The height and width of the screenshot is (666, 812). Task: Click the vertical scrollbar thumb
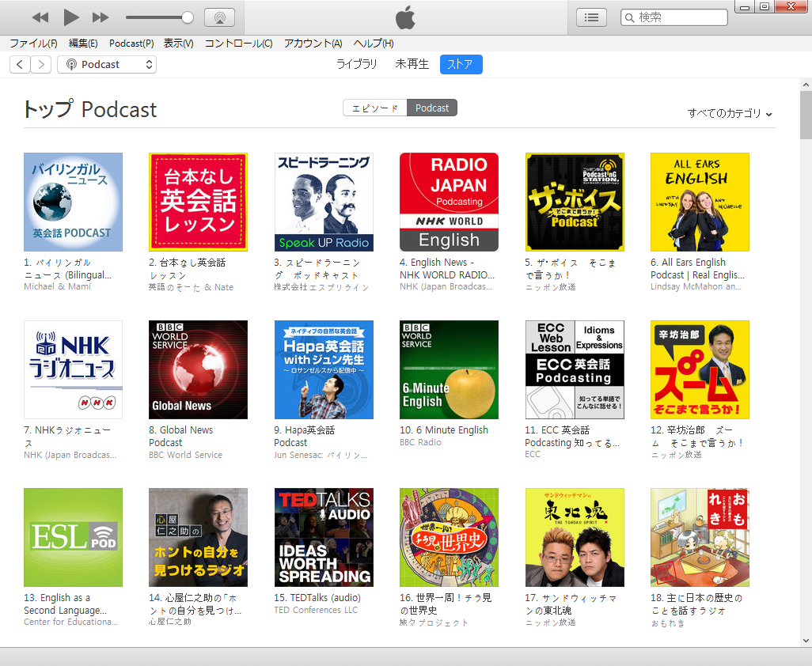click(x=806, y=115)
